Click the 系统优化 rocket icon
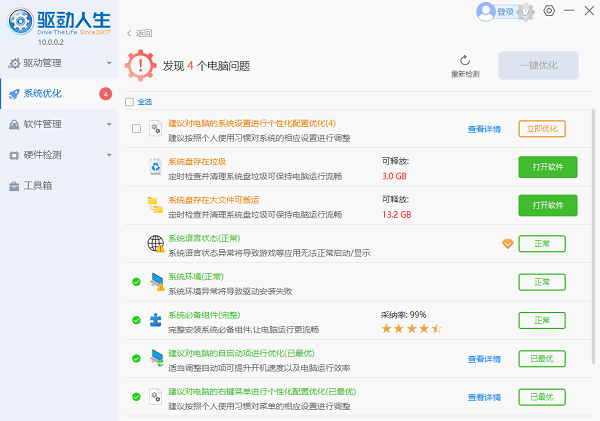Image resolution: width=600 pixels, height=421 pixels. [14, 94]
